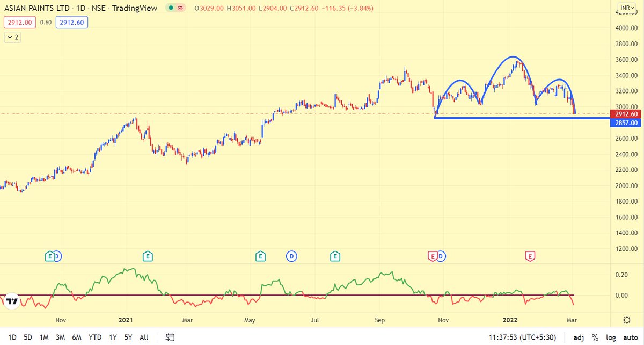644x345 pixels.
Task: Click the Jul time axis label
Action: 315,320
